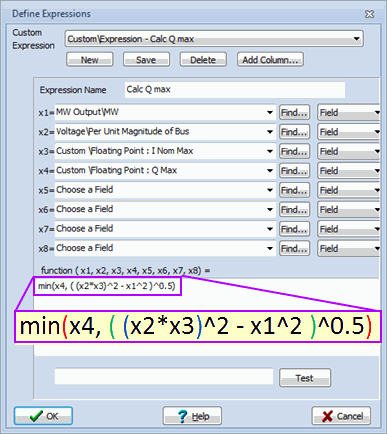Click Find... for the x6 row
387x434 pixels.
[294, 210]
